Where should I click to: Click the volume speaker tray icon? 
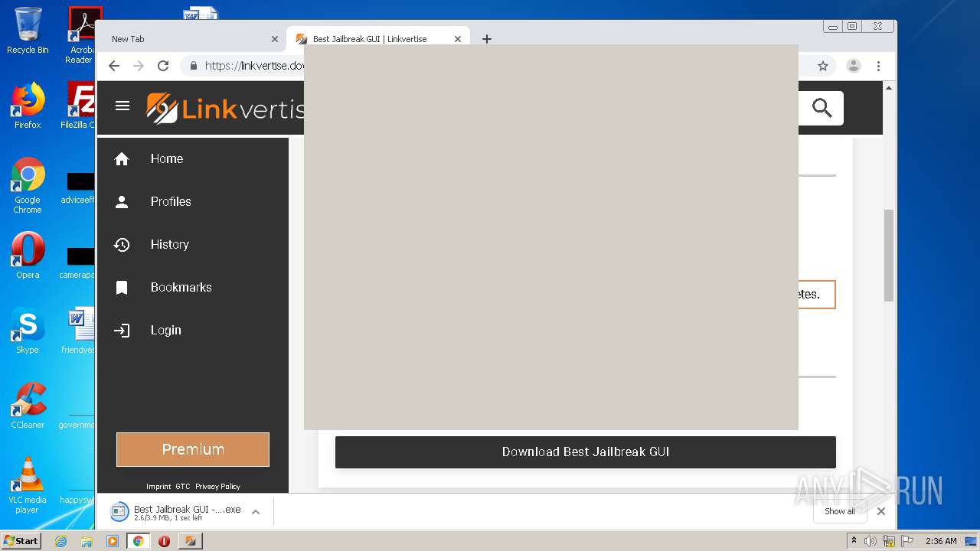[x=871, y=541]
